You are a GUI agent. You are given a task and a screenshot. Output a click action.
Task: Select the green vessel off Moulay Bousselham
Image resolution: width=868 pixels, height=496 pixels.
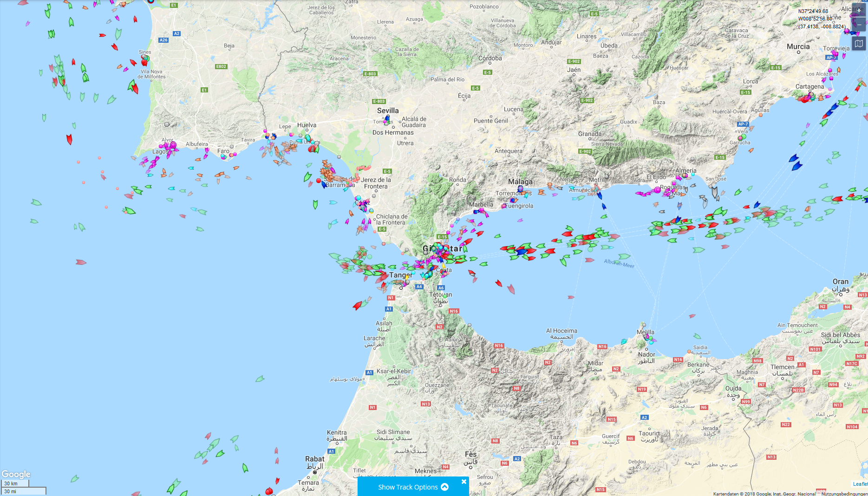point(260,379)
